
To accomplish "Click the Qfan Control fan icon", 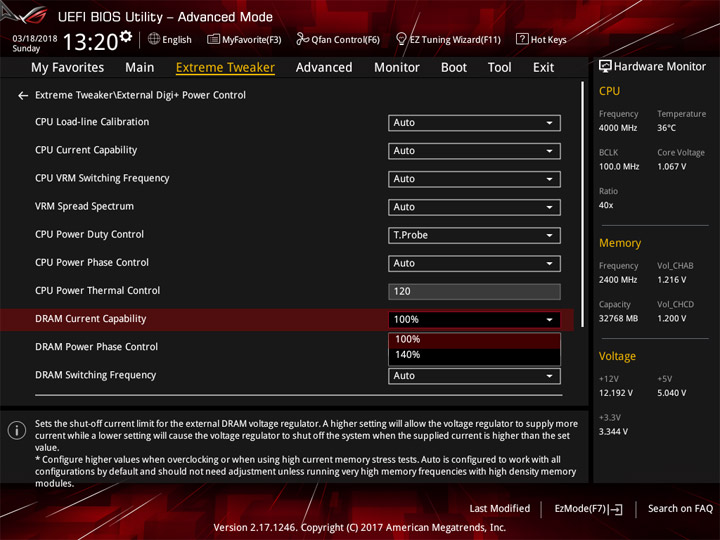I will (x=302, y=39).
